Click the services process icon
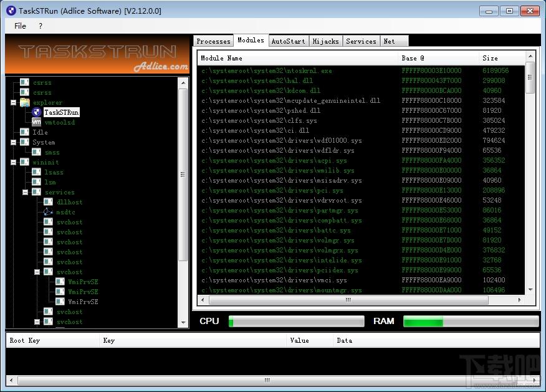This screenshot has width=546, height=392. click(36, 192)
